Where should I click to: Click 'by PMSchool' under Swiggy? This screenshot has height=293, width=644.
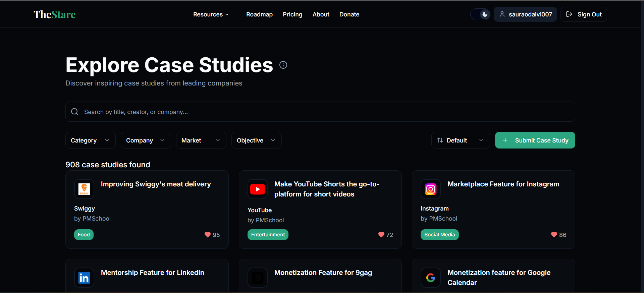pyautogui.click(x=92, y=219)
